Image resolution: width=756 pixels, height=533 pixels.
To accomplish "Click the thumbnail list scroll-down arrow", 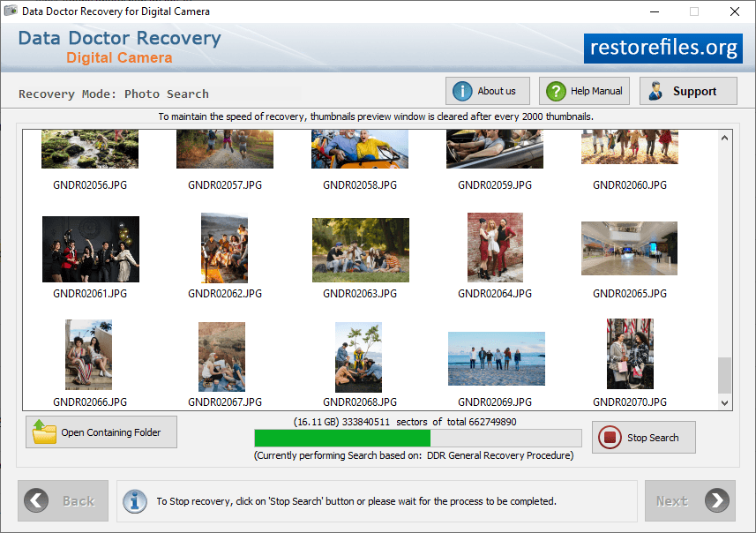I will point(724,402).
